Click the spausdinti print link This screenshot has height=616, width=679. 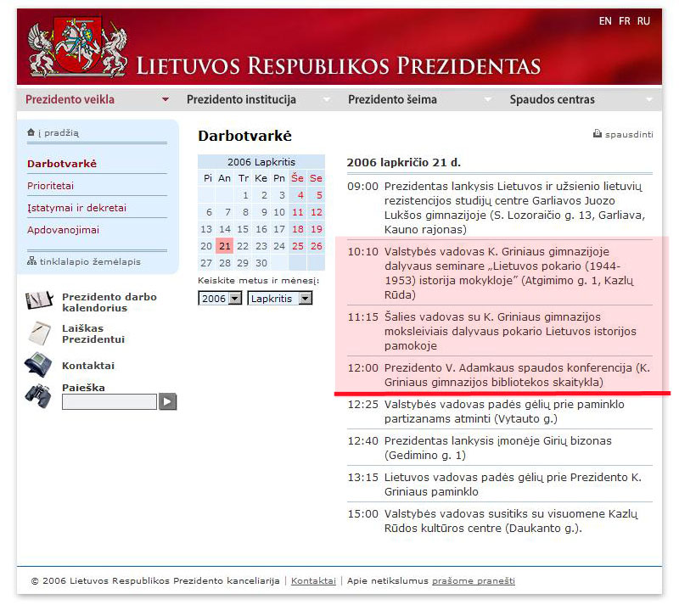pyautogui.click(x=629, y=134)
